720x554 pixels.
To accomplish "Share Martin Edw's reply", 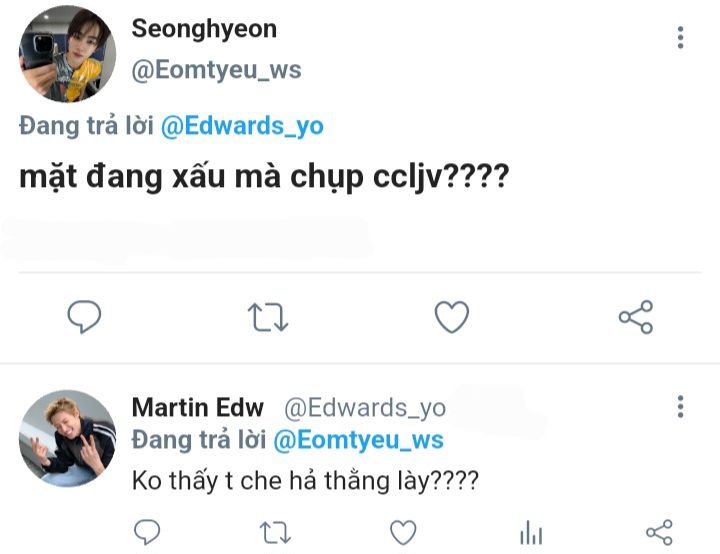I will pos(659,532).
